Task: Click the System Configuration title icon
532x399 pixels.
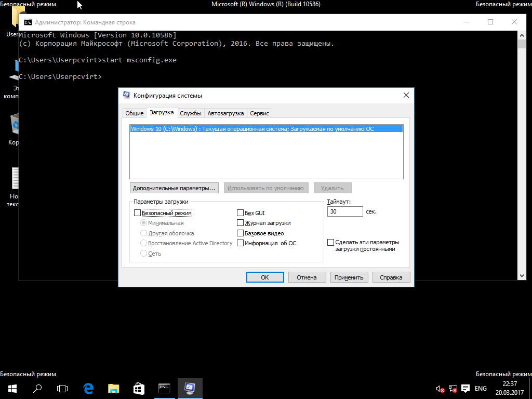Action: tap(126, 96)
